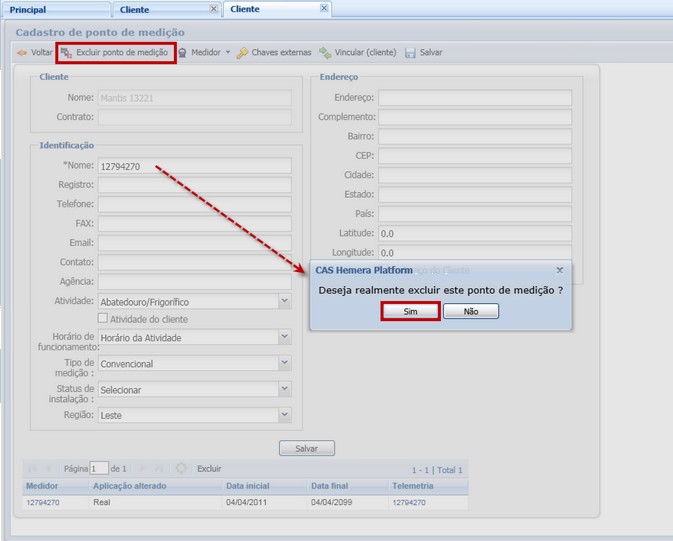Click the Nome field containing 12794270
Screen dimensions: 673x541
coord(194,166)
